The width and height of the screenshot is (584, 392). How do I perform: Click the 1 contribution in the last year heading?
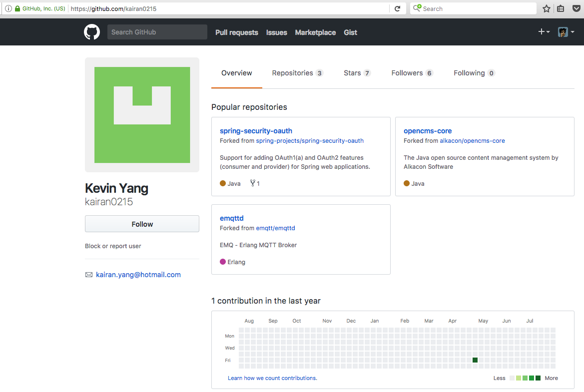click(x=266, y=301)
